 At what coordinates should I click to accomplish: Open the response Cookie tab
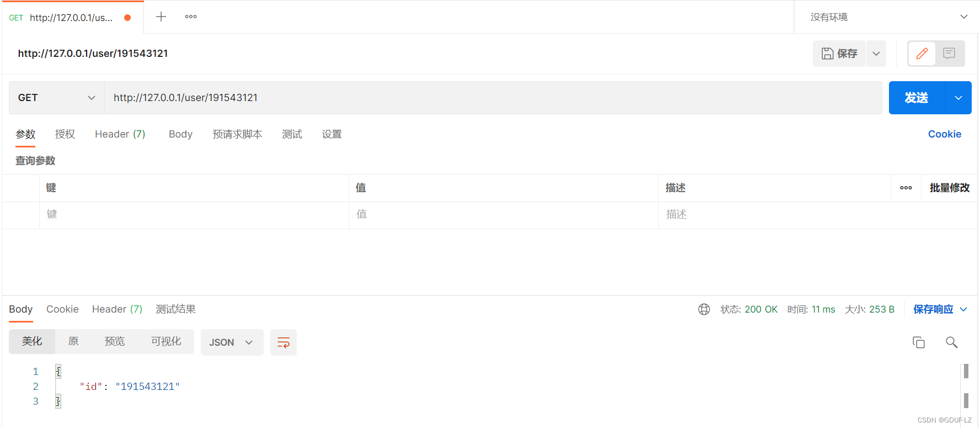(62, 309)
